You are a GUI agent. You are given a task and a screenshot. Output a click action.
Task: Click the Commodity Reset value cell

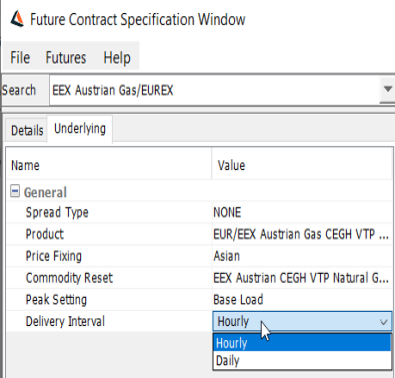302,278
